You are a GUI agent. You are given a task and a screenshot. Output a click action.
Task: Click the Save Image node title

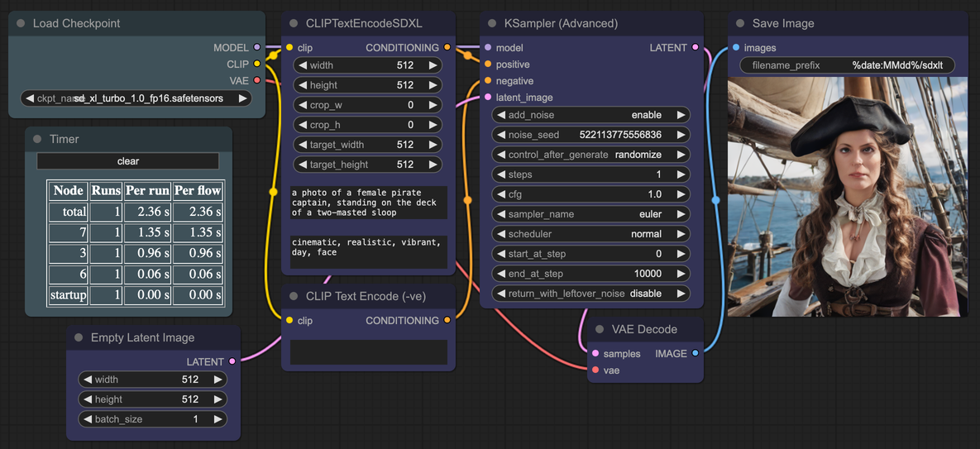[783, 24]
